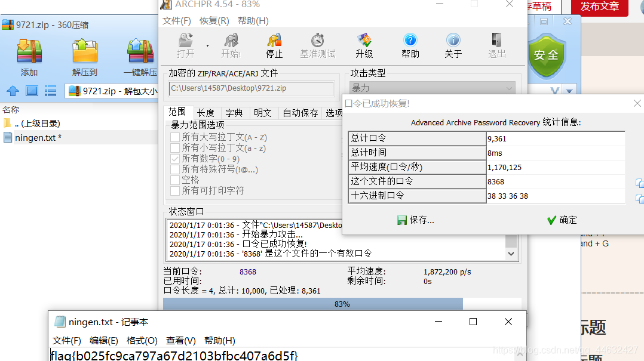Confirm with the 确定 button

click(562, 220)
